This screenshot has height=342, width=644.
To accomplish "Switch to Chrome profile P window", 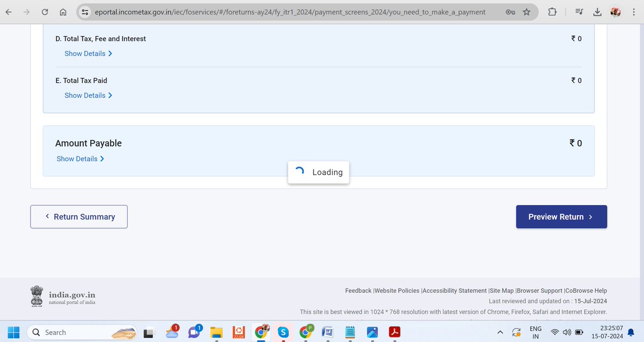I will click(x=306, y=332).
